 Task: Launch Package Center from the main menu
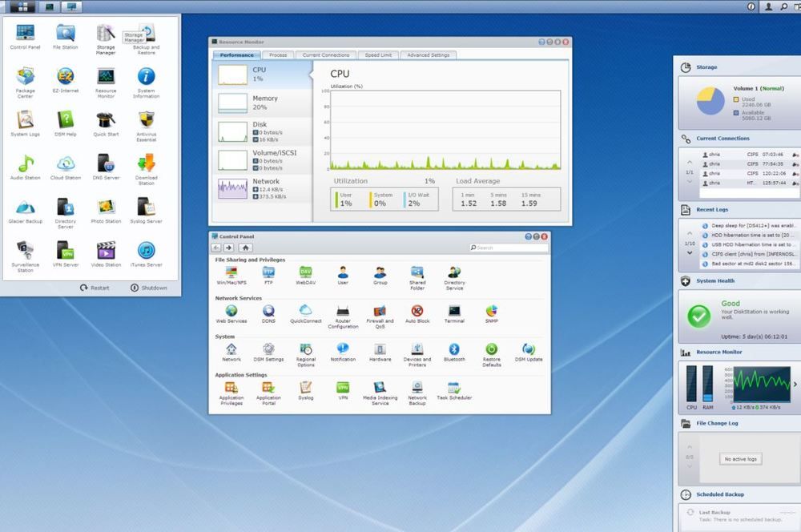(x=25, y=83)
